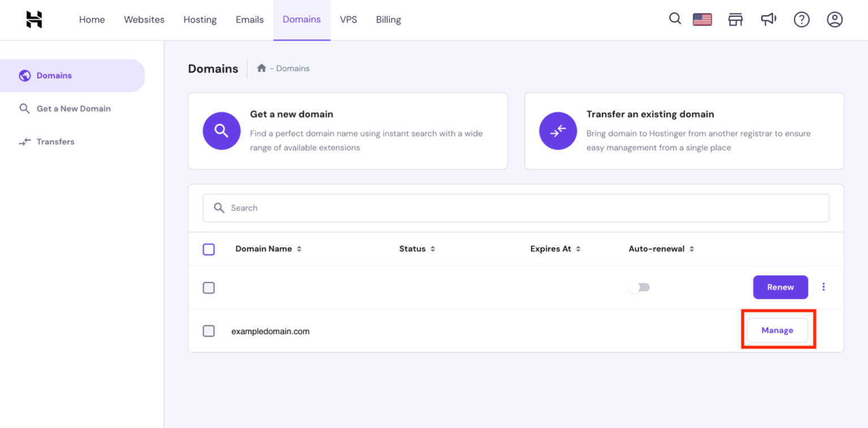Sort the table by Domain Name

coord(299,248)
